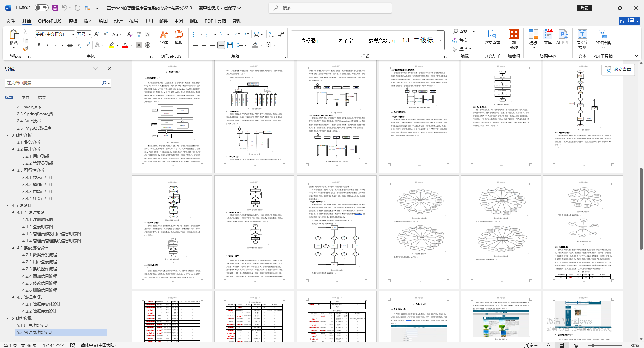Viewport: 644px width, 348px height.
Task: Open the font size dropdown
Action: coord(89,34)
